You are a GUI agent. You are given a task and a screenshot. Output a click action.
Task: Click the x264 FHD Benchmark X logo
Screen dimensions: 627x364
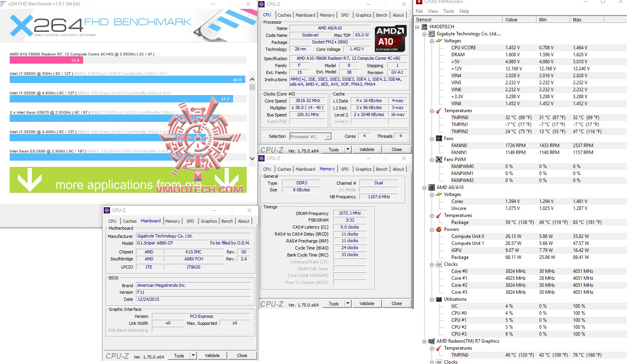pos(21,26)
